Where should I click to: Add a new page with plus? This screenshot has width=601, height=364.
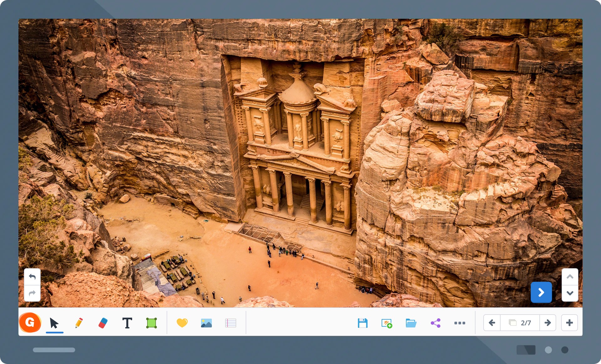[569, 322]
